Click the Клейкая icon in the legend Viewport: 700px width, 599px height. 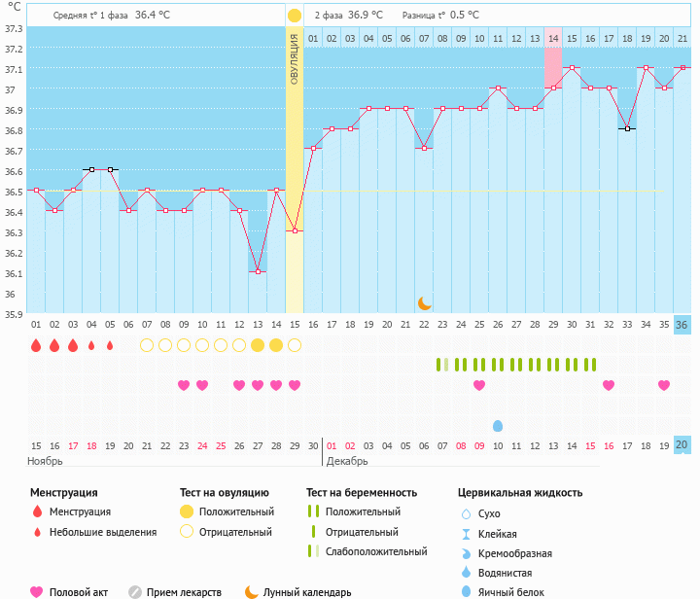[x=466, y=534]
